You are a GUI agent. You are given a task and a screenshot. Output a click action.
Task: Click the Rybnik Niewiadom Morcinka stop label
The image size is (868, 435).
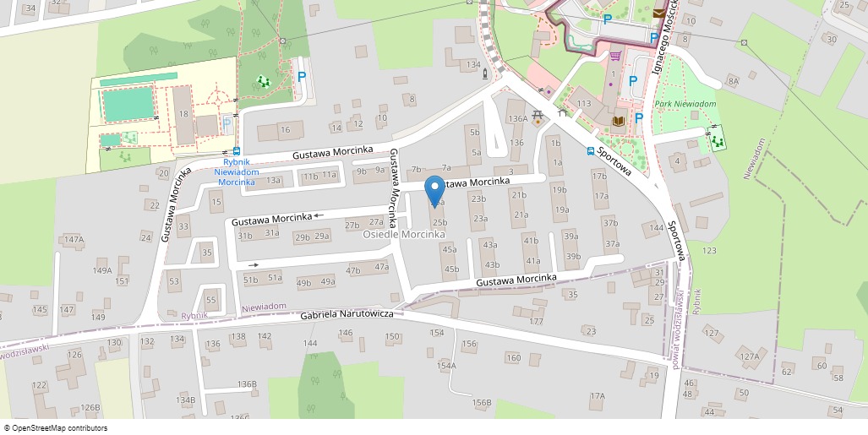(237, 172)
